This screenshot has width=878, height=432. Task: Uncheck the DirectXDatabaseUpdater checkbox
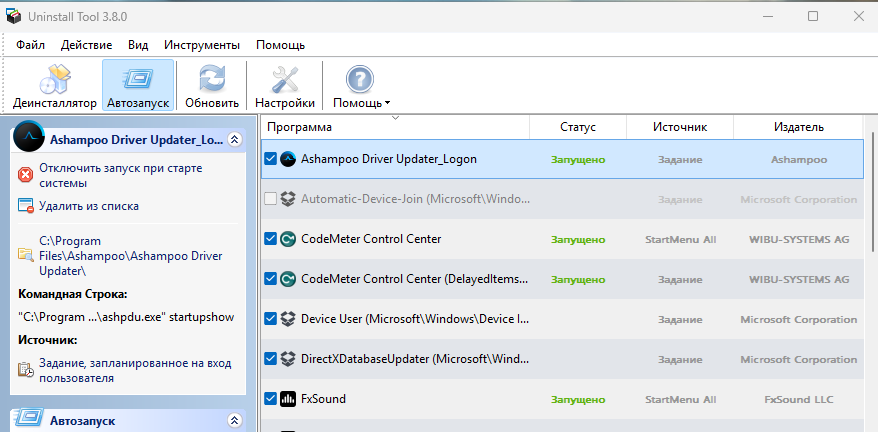pos(270,359)
